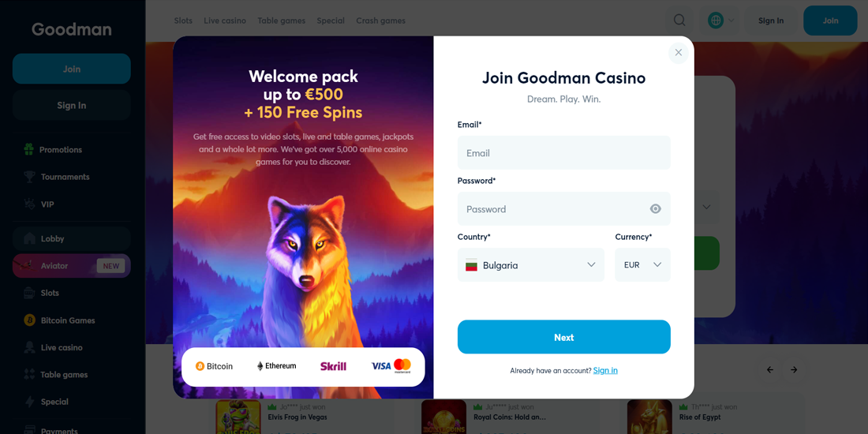Click the Sign In sidebar button
The width and height of the screenshot is (868, 434).
pos(72,106)
